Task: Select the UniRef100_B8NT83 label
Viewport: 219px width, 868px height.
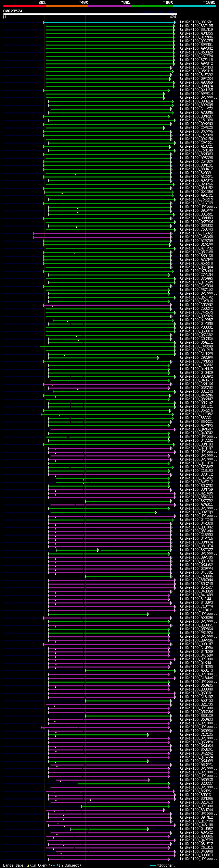Action: (196, 444)
